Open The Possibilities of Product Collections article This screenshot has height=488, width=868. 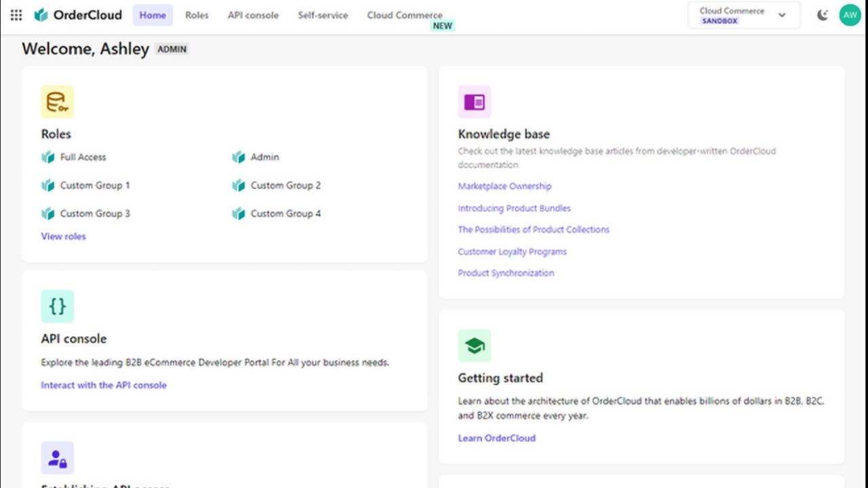pos(534,230)
